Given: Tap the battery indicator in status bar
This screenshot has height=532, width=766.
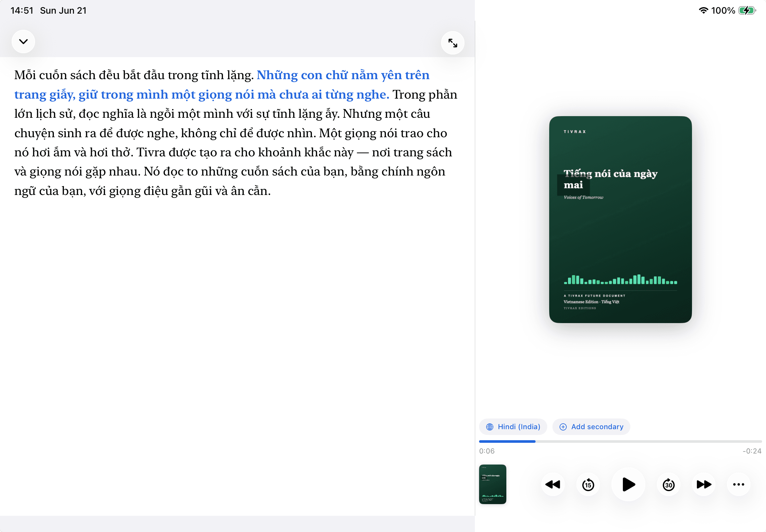Looking at the screenshot, I should click(747, 11).
